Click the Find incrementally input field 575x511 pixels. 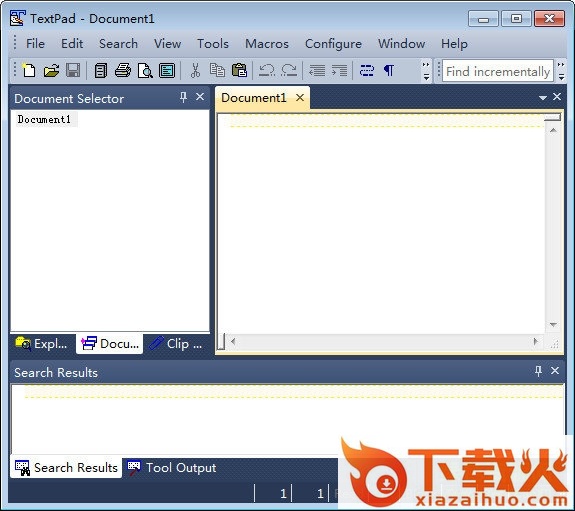[x=498, y=71]
